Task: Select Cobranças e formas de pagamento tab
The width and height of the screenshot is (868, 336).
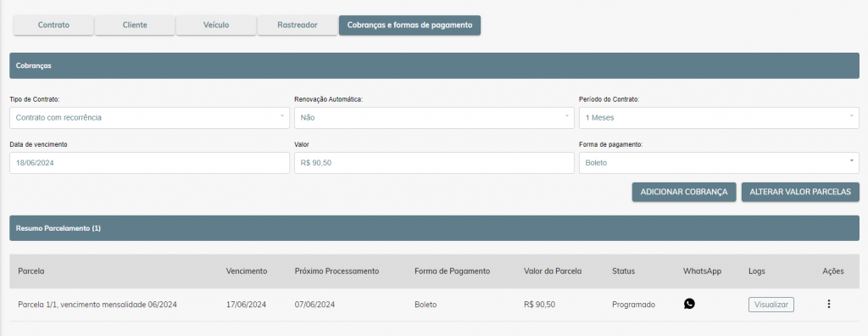Action: point(409,25)
